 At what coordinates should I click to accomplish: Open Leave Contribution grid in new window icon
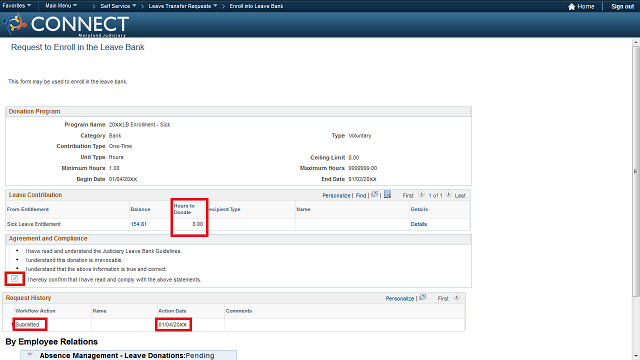click(x=374, y=195)
